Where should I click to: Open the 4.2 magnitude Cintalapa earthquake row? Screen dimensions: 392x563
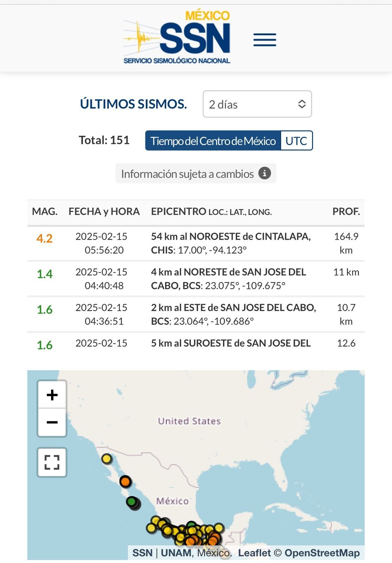click(230, 243)
